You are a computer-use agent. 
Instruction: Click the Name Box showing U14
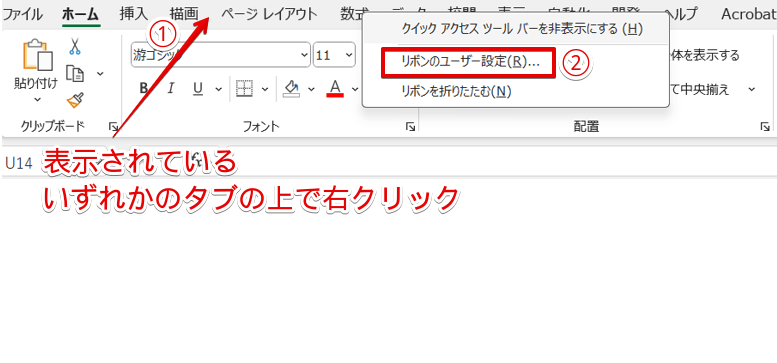coord(20,163)
